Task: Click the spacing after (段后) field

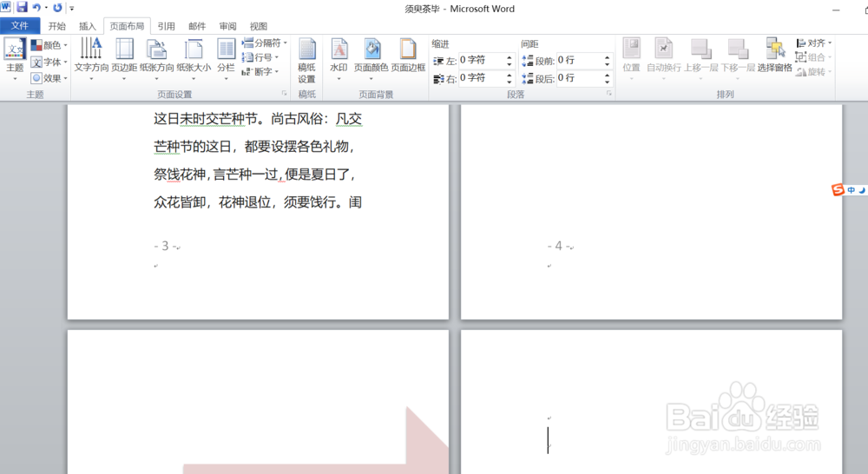Action: pyautogui.click(x=579, y=78)
